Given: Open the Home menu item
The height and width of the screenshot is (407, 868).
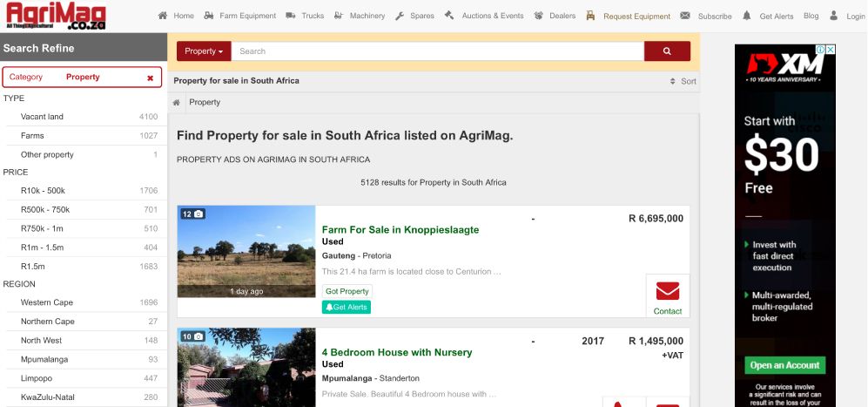Looking at the screenshot, I should (x=184, y=16).
